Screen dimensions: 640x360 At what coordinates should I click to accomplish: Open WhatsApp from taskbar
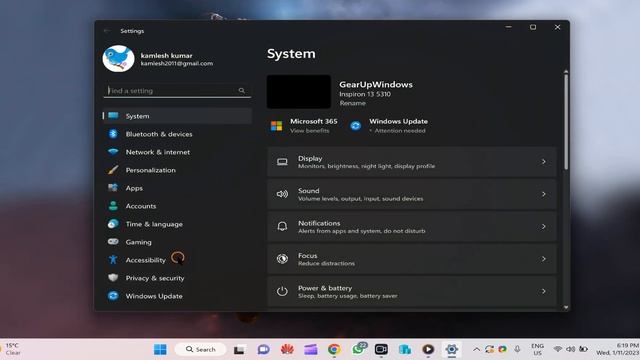point(358,349)
